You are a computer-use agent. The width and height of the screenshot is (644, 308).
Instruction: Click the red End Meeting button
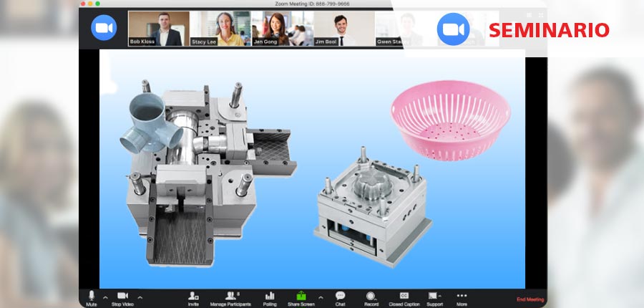coord(530,299)
